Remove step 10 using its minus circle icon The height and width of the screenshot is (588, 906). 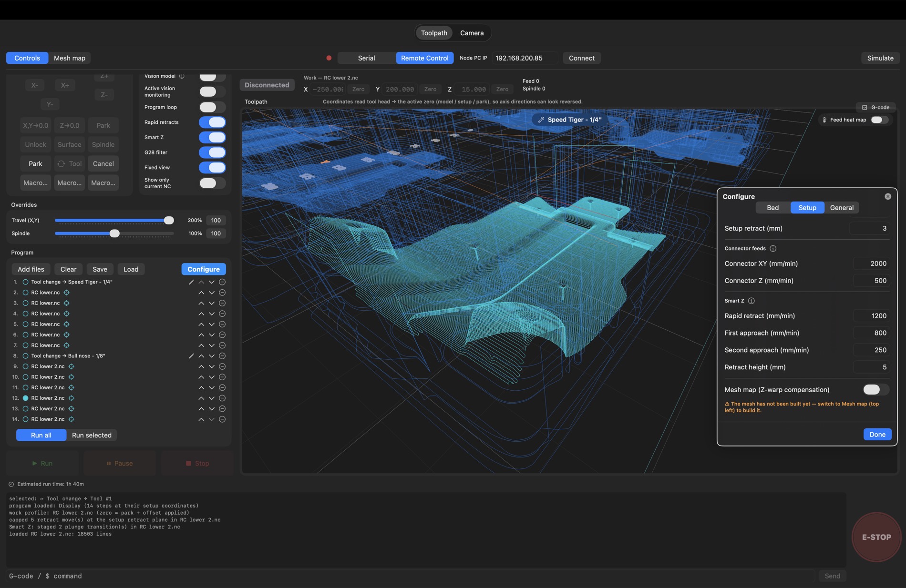(x=222, y=377)
